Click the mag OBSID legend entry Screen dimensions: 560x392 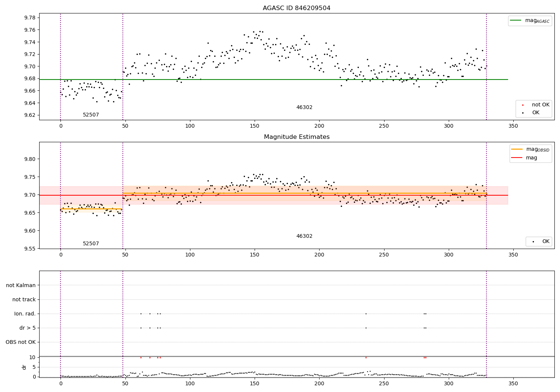538,149
